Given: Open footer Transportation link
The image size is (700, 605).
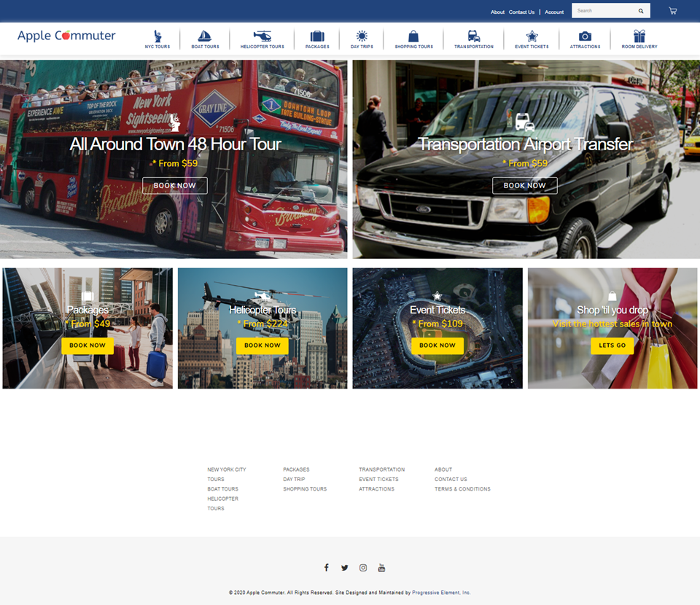Looking at the screenshot, I should point(381,469).
